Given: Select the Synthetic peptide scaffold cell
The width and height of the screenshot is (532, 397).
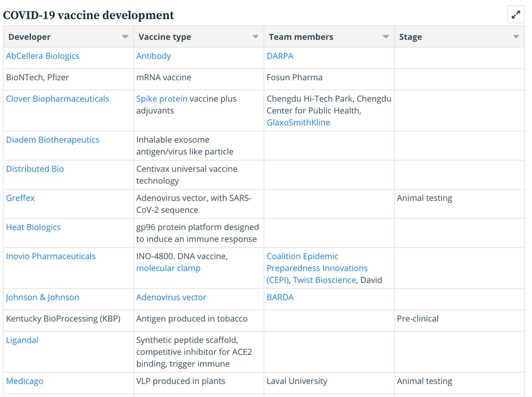Looking at the screenshot, I should [199, 352].
